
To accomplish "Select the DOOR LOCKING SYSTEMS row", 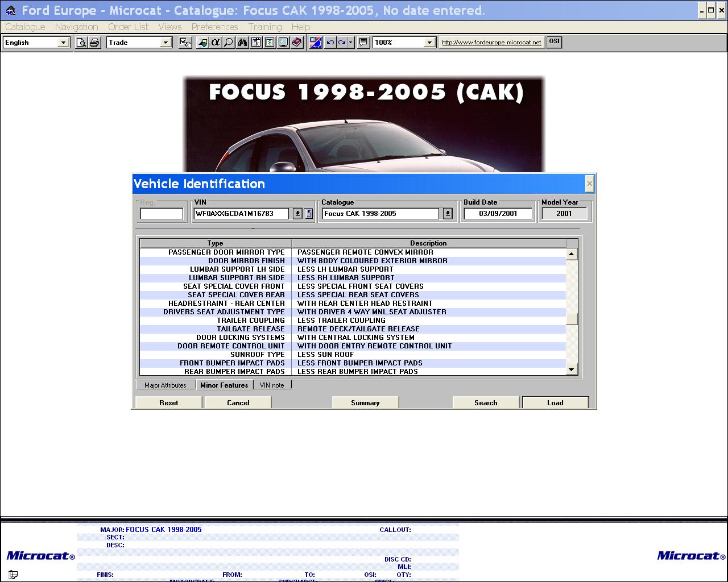I will click(x=353, y=338).
